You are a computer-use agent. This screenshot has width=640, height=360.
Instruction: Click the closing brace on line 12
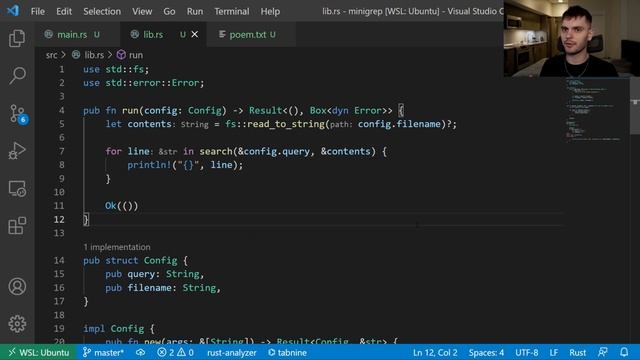tap(86, 220)
